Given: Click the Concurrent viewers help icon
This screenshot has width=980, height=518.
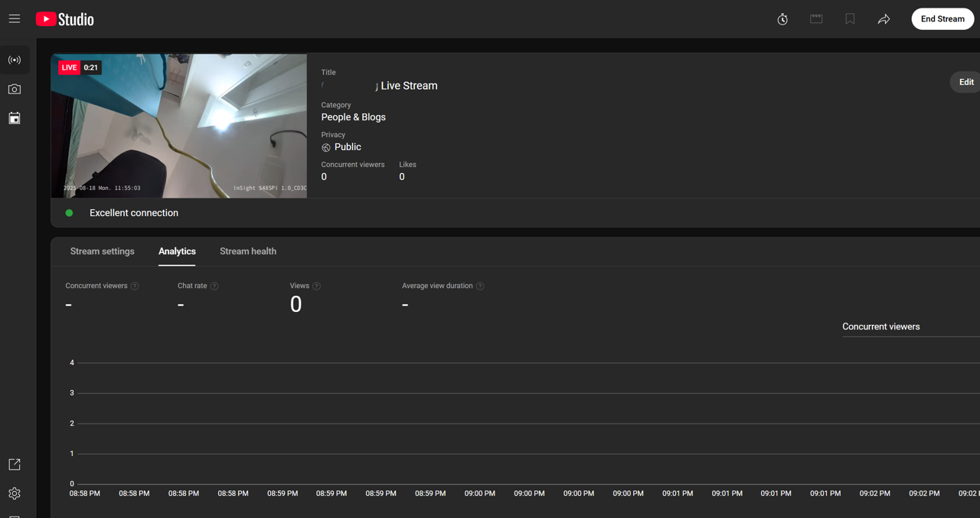Looking at the screenshot, I should 135,286.
